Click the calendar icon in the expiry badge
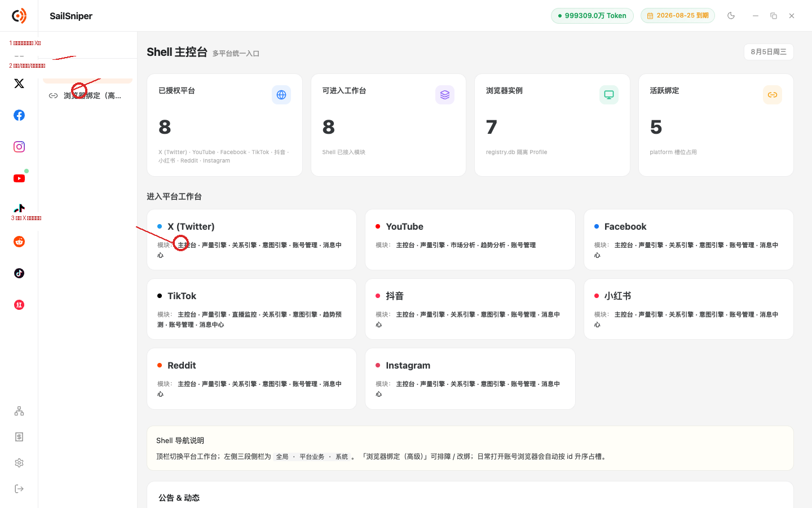The width and height of the screenshot is (812, 508). click(x=650, y=16)
